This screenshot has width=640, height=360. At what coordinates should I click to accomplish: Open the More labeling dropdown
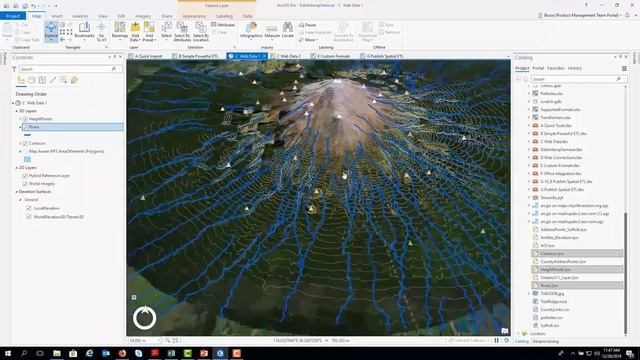coord(308,40)
